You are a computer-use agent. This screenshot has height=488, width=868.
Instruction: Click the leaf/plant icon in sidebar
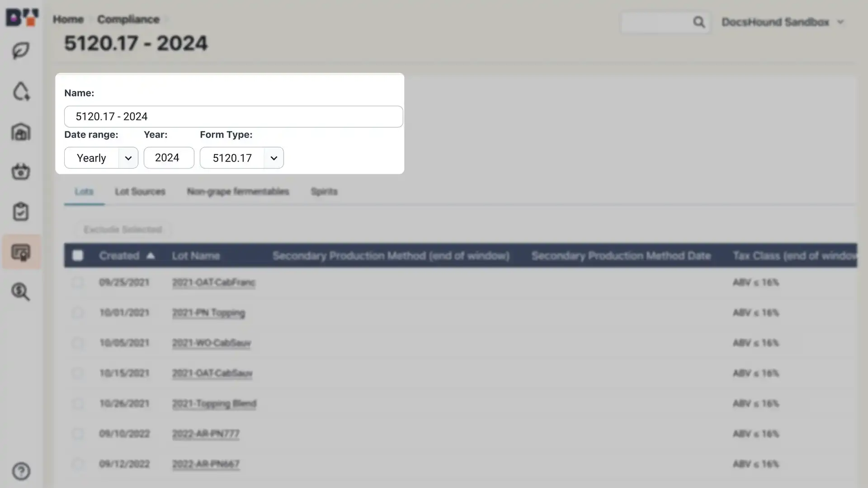[21, 51]
